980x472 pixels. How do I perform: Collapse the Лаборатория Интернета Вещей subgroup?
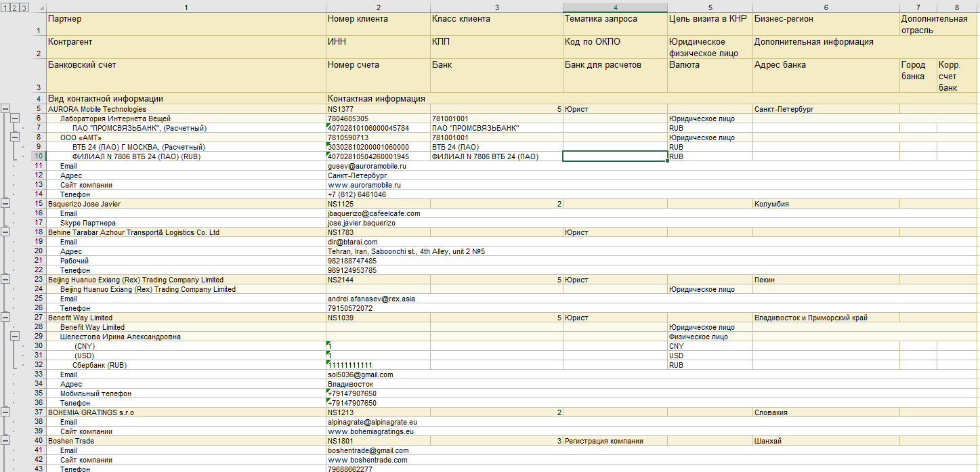(x=15, y=119)
